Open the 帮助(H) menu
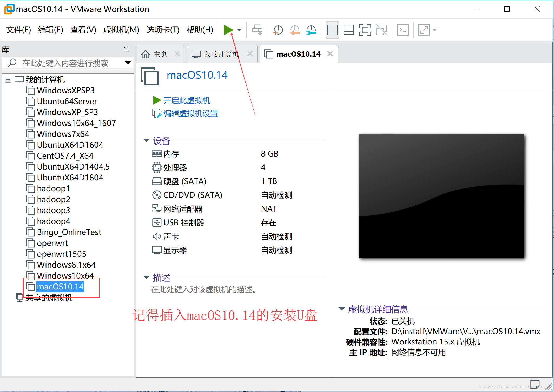 [x=200, y=30]
